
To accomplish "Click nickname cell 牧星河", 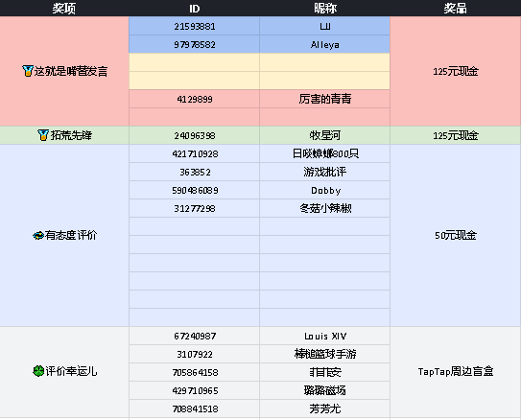I will click(x=325, y=135).
